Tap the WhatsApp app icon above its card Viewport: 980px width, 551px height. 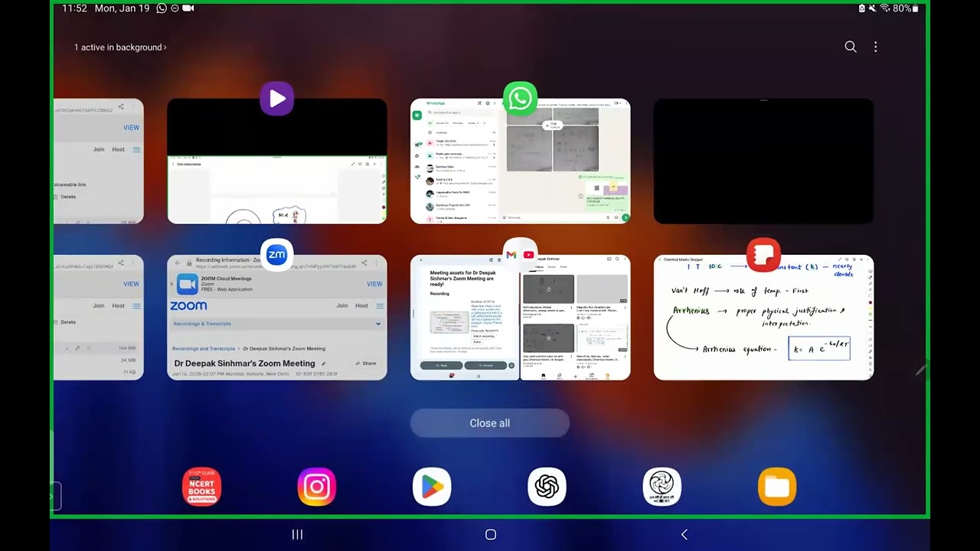[521, 99]
